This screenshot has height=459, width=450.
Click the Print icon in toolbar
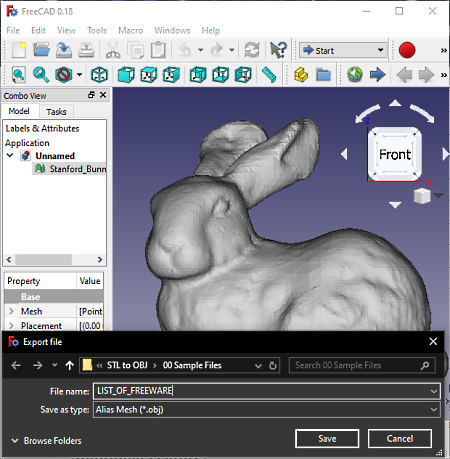point(86,50)
